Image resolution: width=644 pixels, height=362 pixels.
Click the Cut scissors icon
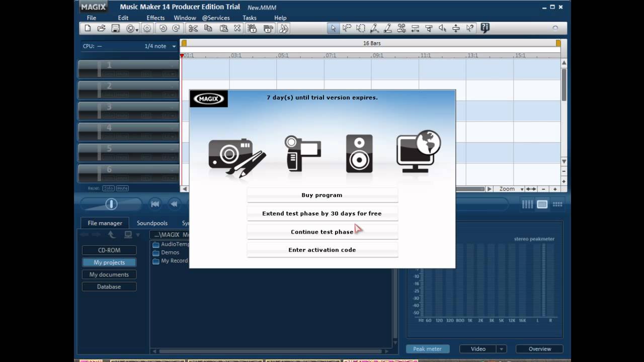click(193, 29)
